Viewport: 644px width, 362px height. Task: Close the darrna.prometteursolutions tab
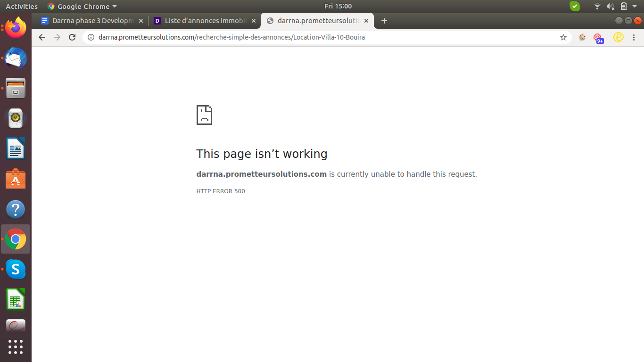pos(366,21)
